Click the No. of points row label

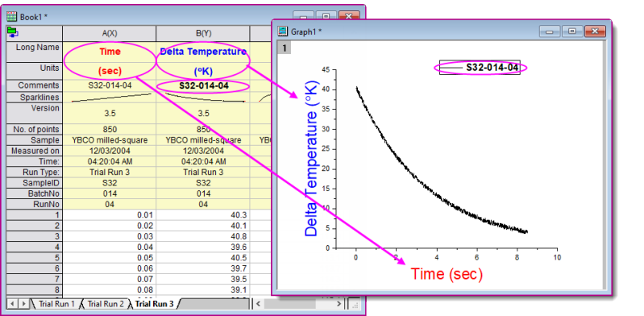(35, 130)
